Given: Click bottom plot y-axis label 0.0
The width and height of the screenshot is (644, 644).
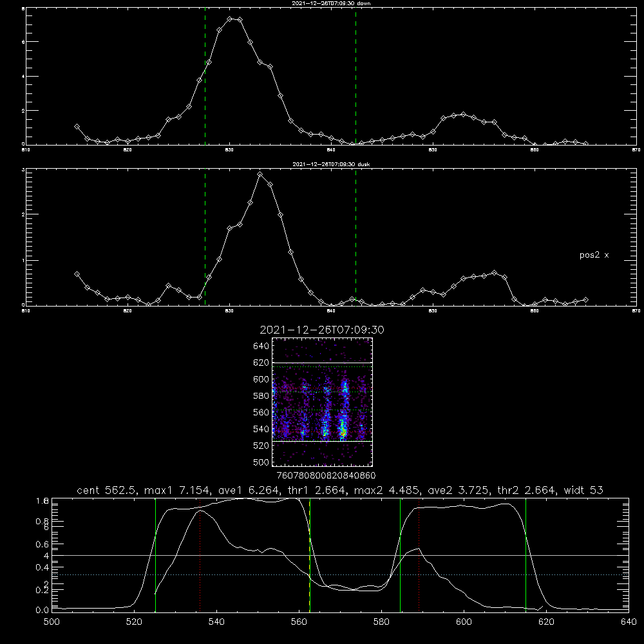Looking at the screenshot, I should [42, 611].
